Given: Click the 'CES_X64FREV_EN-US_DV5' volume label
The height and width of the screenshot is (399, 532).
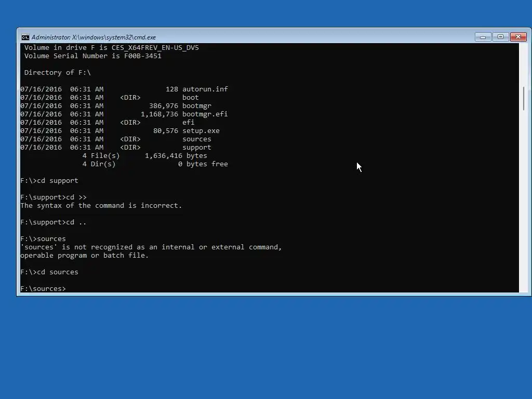Looking at the screenshot, I should (x=155, y=47).
